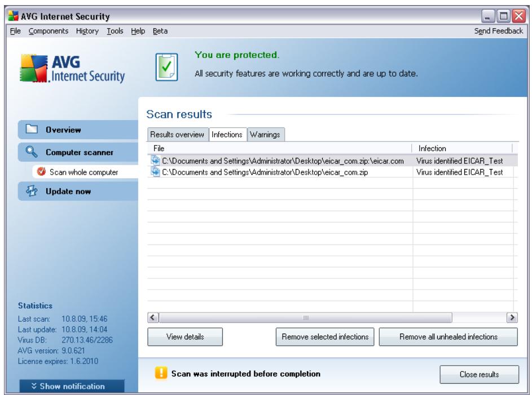The image size is (532, 395).
Task: Open the History menu
Action: (x=87, y=31)
